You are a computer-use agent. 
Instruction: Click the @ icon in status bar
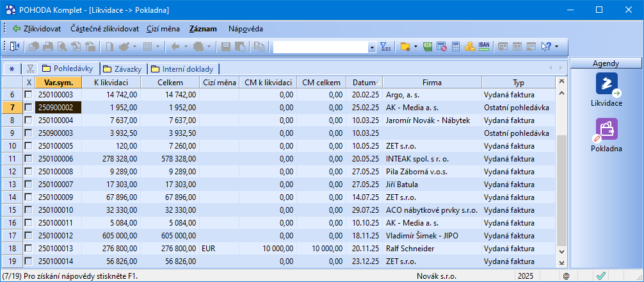pos(565,276)
